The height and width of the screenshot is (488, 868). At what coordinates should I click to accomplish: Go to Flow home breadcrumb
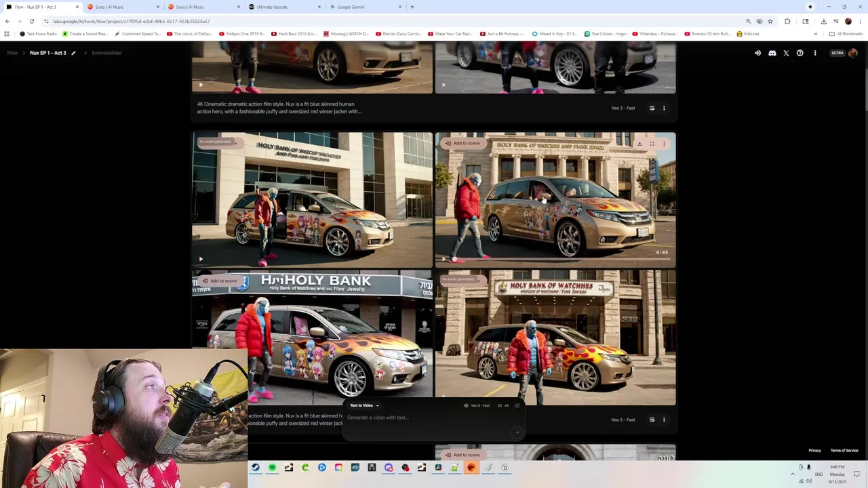pyautogui.click(x=12, y=53)
